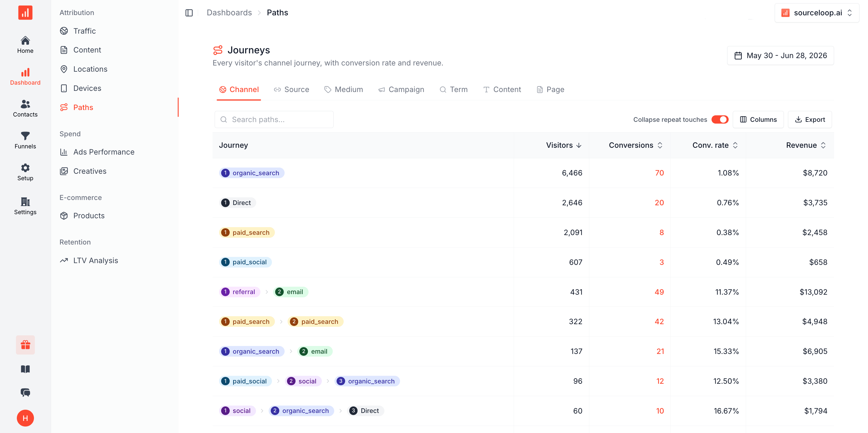Open the chat bubbles icon

pos(25,392)
